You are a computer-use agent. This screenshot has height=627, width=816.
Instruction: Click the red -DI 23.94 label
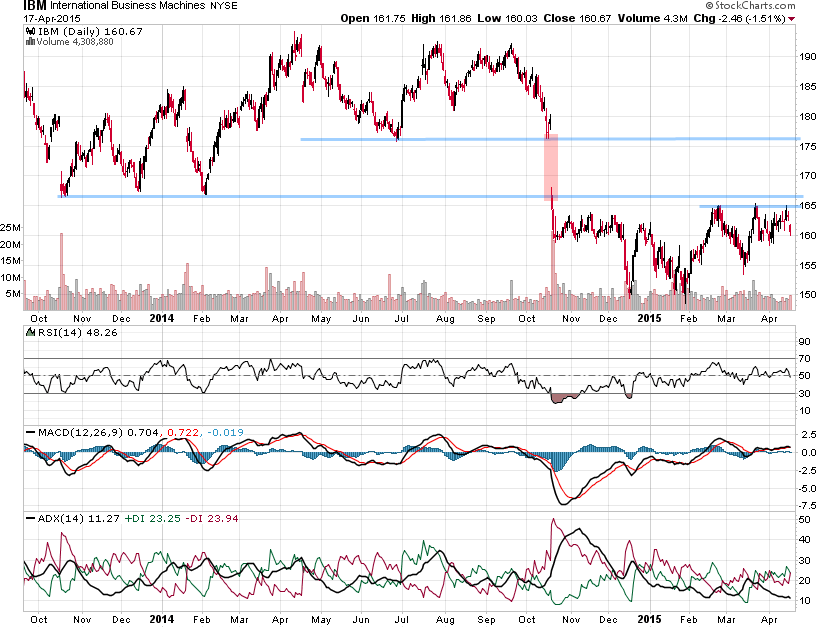[212, 519]
